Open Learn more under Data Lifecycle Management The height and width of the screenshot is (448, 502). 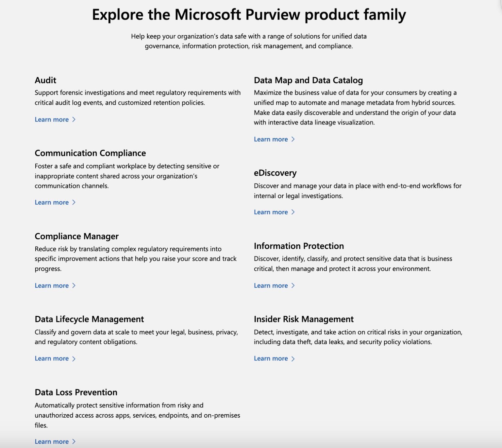(x=52, y=358)
